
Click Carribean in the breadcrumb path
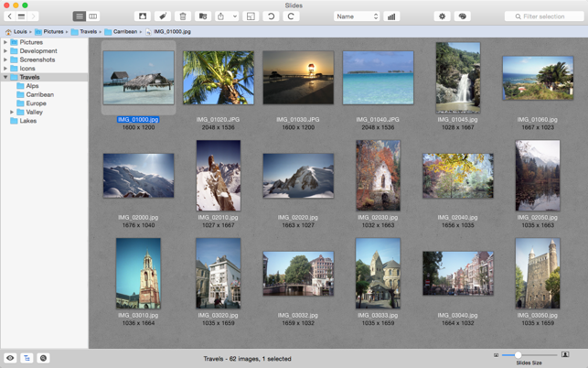(x=124, y=32)
